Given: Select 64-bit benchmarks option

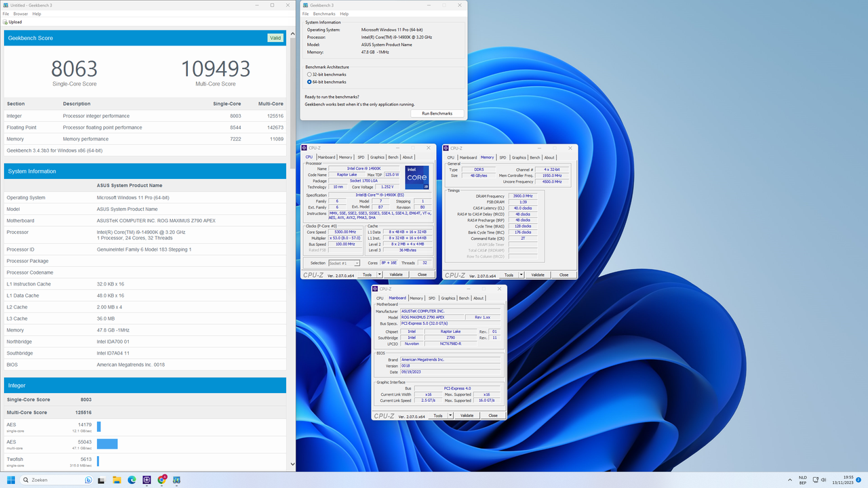Looking at the screenshot, I should (309, 82).
